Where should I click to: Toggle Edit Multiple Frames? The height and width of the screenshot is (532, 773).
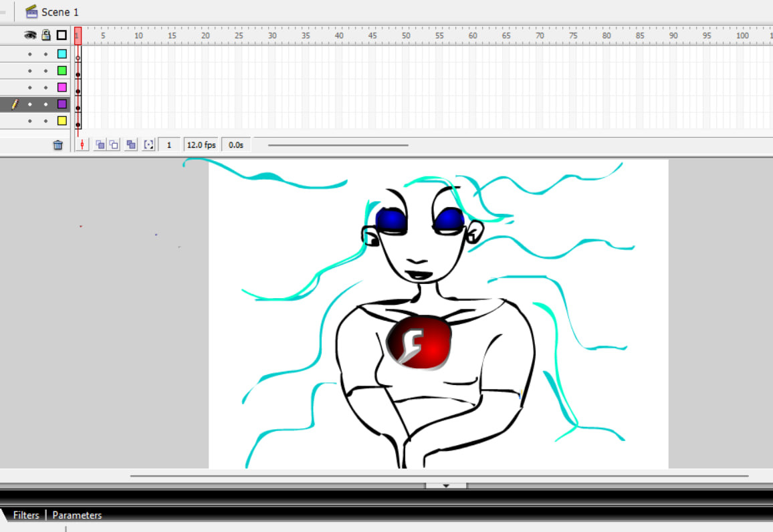(130, 145)
